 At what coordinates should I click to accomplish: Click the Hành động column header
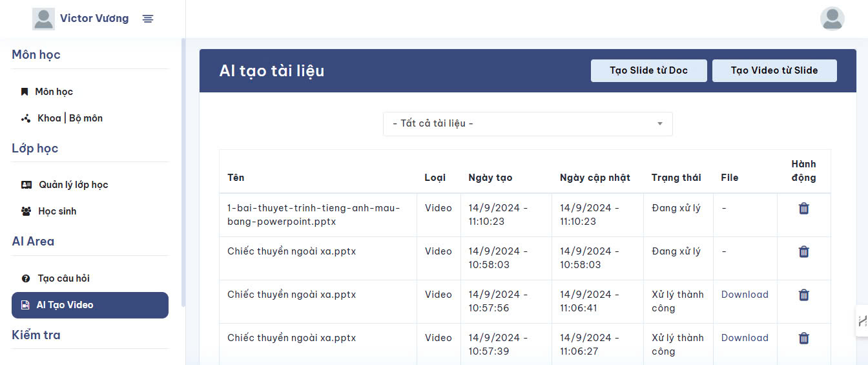[x=804, y=171]
